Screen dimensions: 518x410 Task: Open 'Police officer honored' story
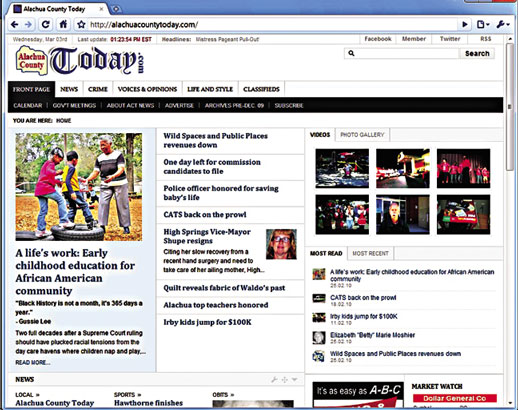221,193
